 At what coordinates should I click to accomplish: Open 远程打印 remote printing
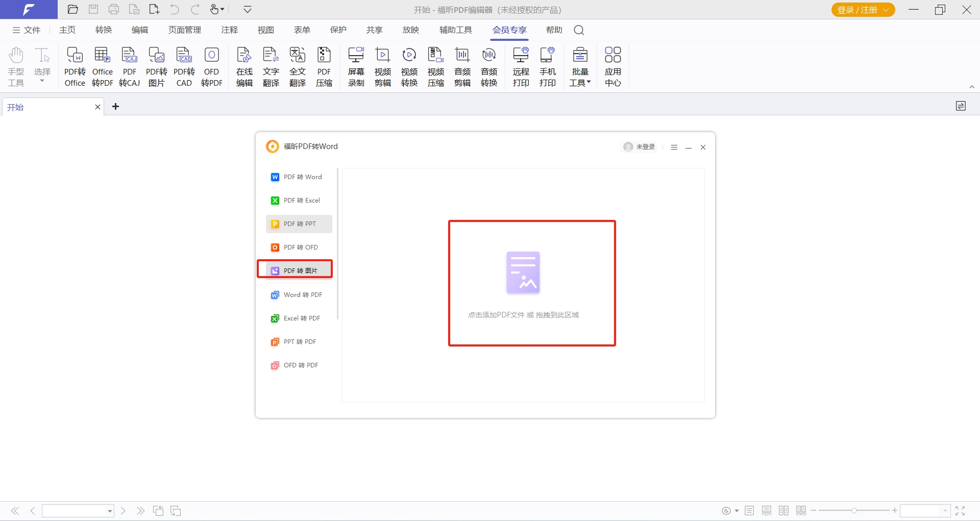tap(521, 66)
